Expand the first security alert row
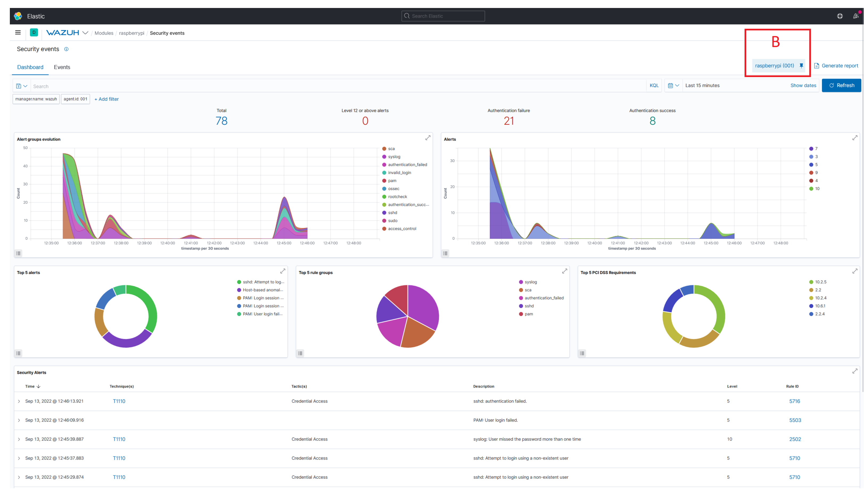This screenshot has width=868, height=493. (x=19, y=401)
